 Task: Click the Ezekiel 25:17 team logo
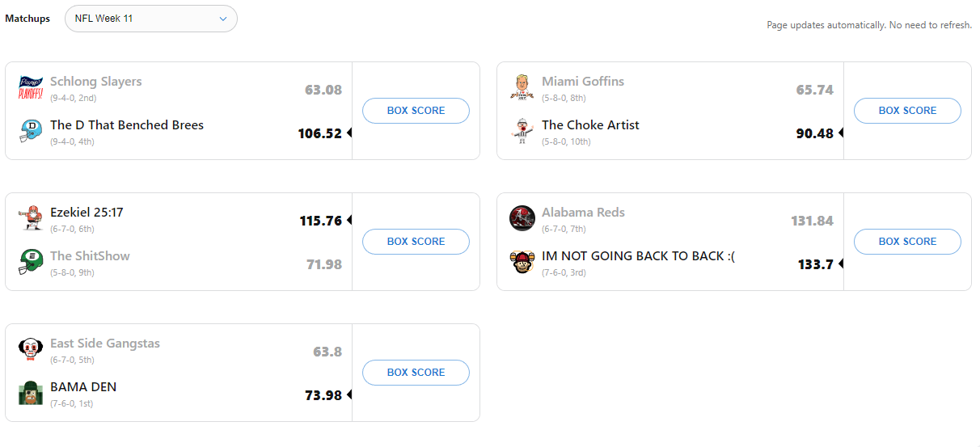tap(30, 218)
